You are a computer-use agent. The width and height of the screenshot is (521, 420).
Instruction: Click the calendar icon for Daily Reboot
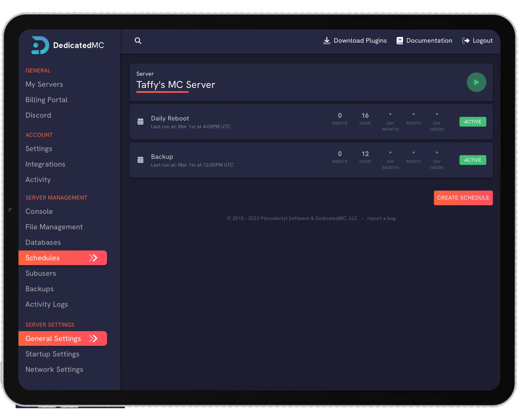pyautogui.click(x=141, y=121)
